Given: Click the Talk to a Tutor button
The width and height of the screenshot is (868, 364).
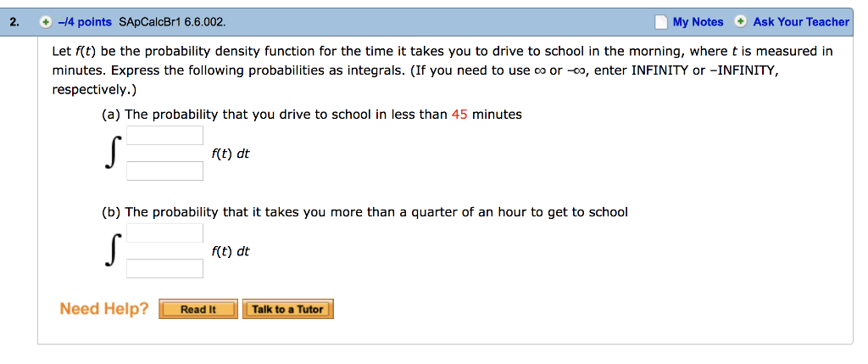Looking at the screenshot, I should tap(288, 309).
